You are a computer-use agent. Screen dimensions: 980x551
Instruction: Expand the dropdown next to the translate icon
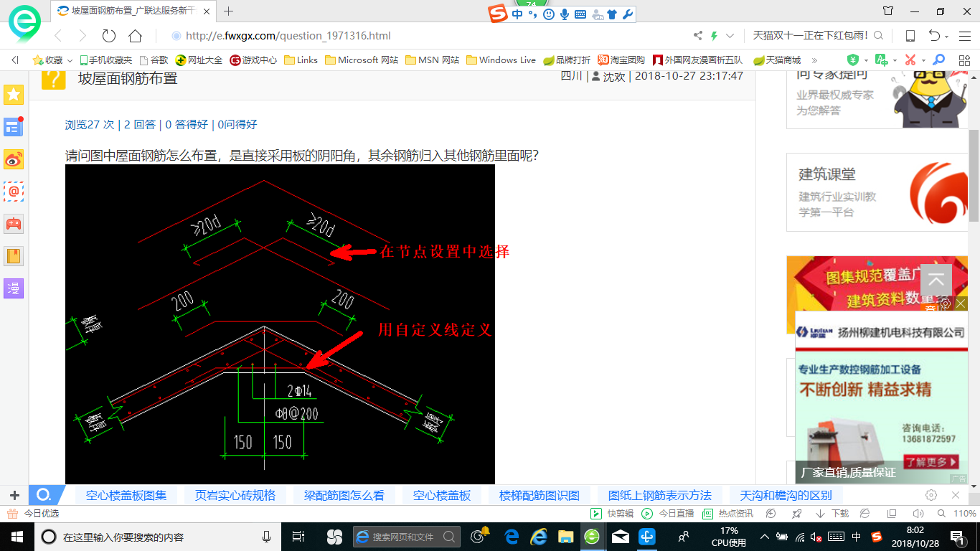pos(895,60)
